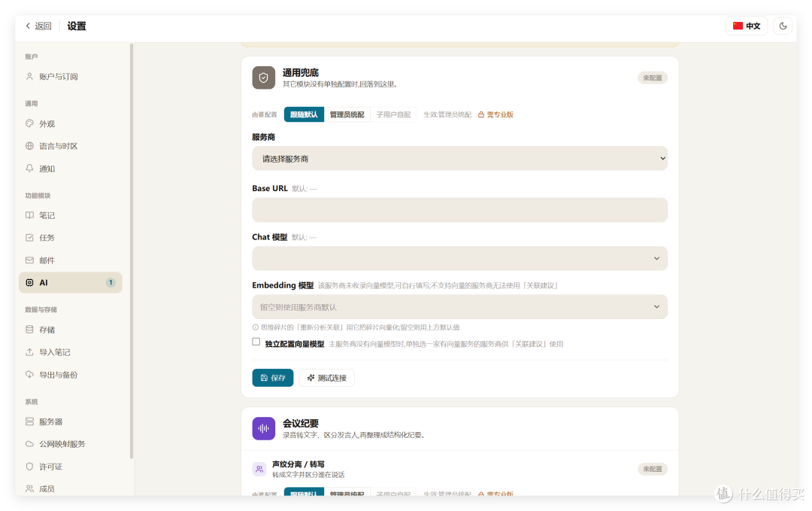Image resolution: width=812 pixels, height=511 pixels.
Task: Open the Chat 模型 dropdown
Action: pos(459,258)
